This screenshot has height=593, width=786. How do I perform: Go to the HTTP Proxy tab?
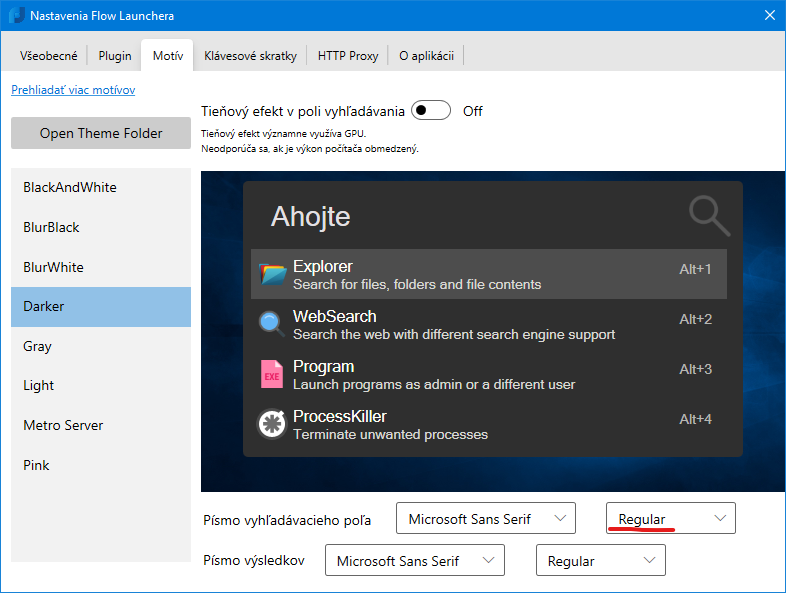coord(348,56)
